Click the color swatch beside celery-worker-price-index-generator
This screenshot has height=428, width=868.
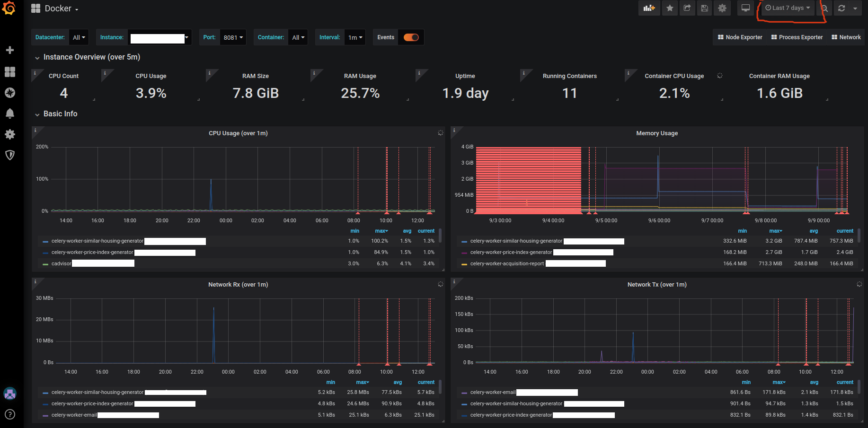pyautogui.click(x=44, y=252)
